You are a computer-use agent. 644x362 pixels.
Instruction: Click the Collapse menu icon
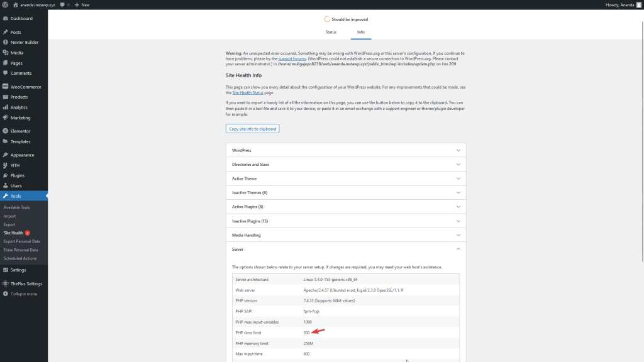[6, 293]
